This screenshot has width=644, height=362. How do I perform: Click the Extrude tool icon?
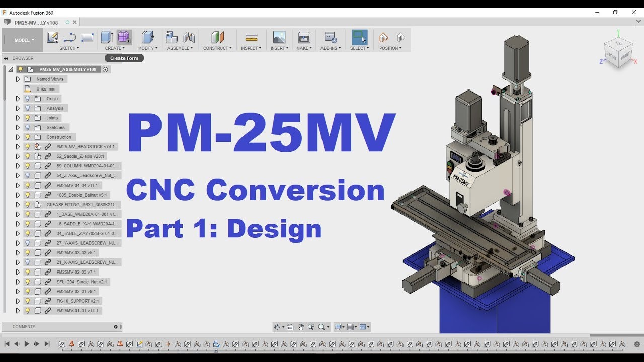(x=107, y=37)
